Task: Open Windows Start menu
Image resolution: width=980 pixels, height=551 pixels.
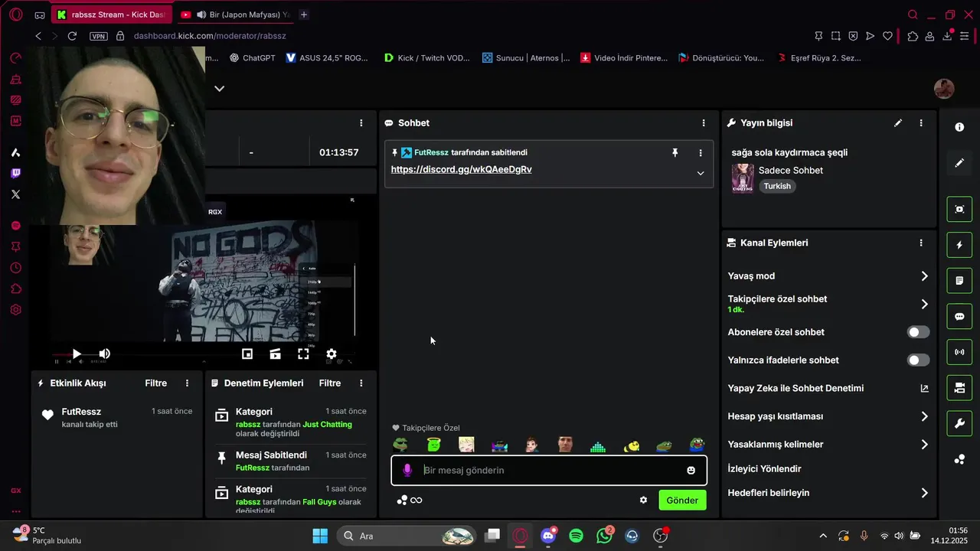Action: click(320, 536)
